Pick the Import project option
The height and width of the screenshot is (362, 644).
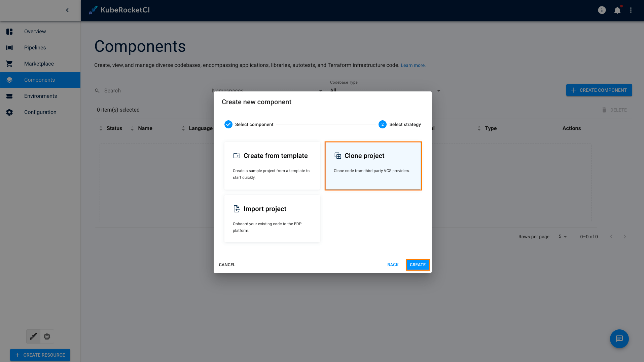(272, 219)
